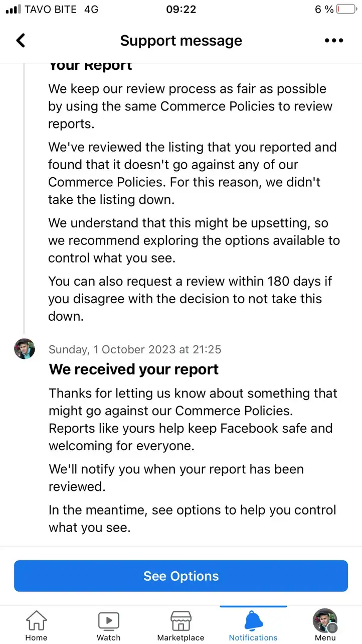Select the Watch tab label

click(x=109, y=637)
